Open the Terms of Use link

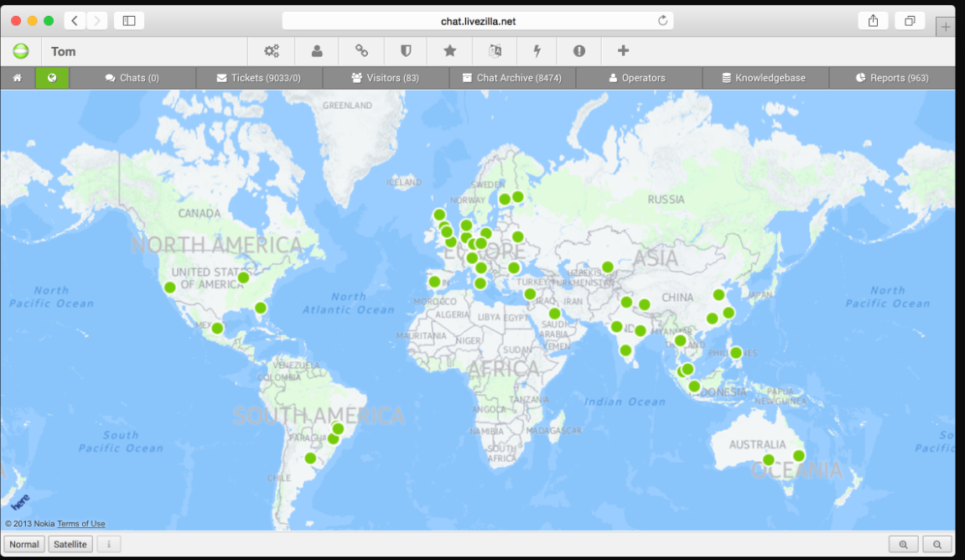click(x=81, y=524)
